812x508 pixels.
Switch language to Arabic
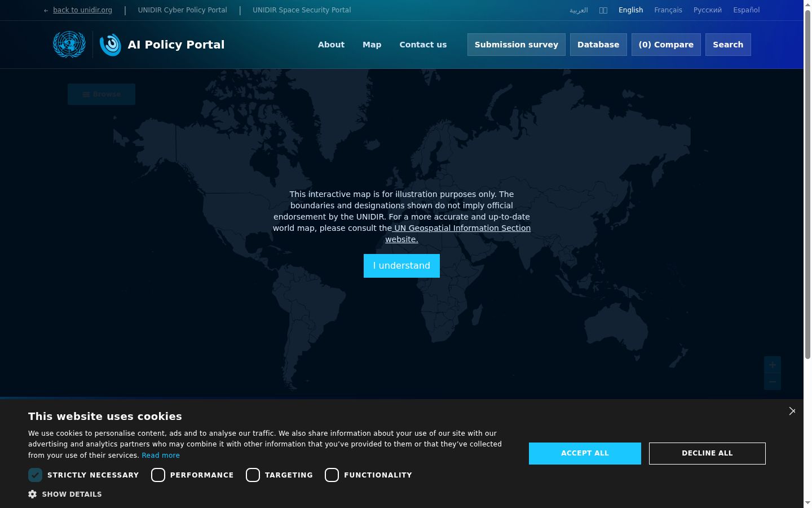coord(579,10)
